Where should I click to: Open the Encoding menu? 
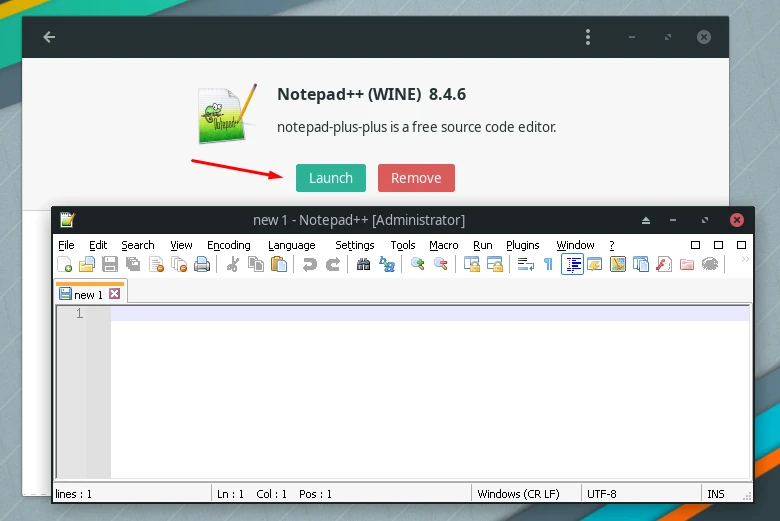[229, 245]
